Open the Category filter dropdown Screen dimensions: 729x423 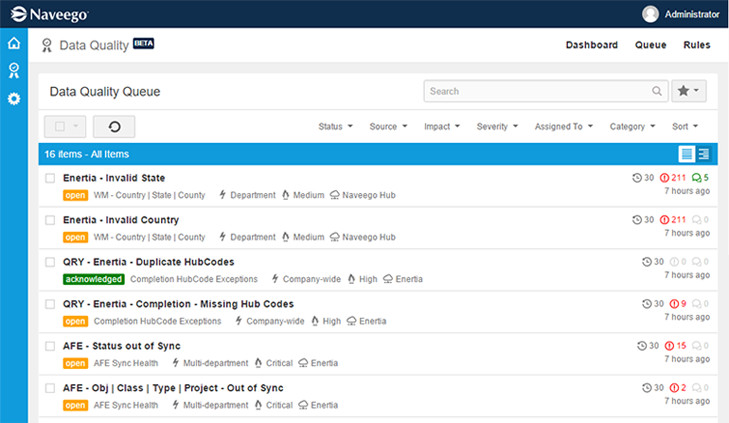pos(632,126)
